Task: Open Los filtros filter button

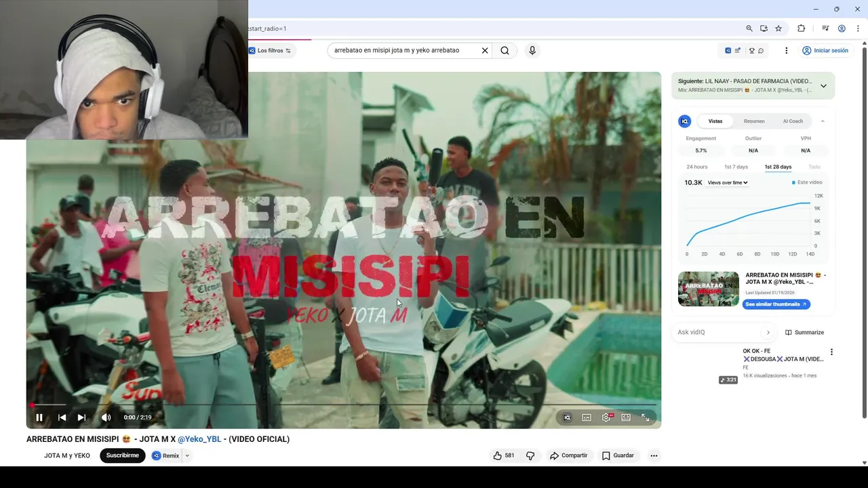Action: pos(270,51)
